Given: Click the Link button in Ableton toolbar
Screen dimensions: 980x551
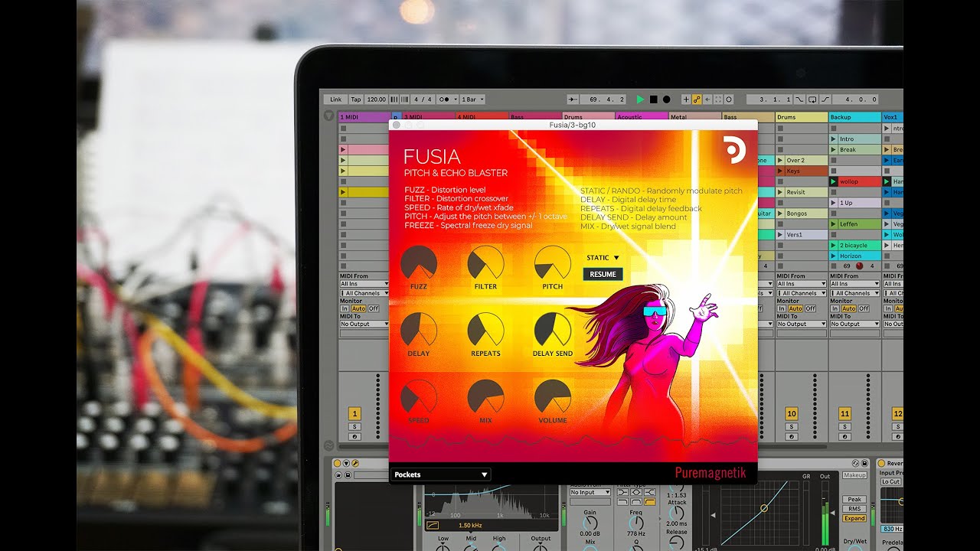Looking at the screenshot, I should click(335, 99).
